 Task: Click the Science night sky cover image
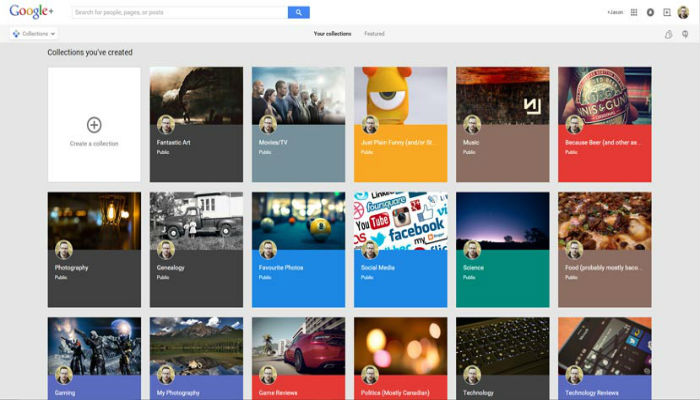[x=503, y=221]
